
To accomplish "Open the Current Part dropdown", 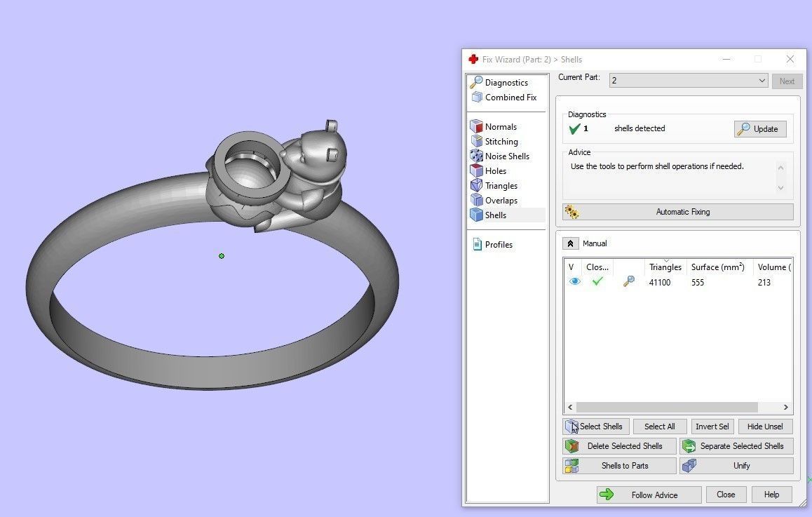I will [688, 80].
